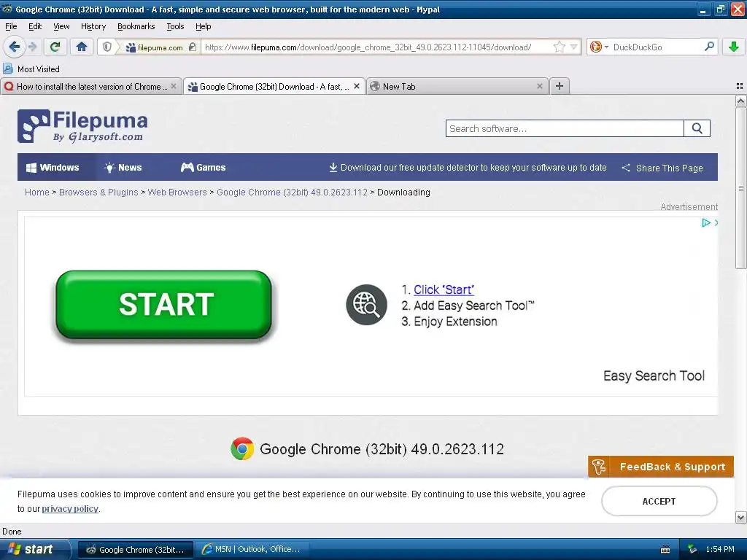Expand the URL bar history dropdown
The image size is (747, 560).
point(573,47)
